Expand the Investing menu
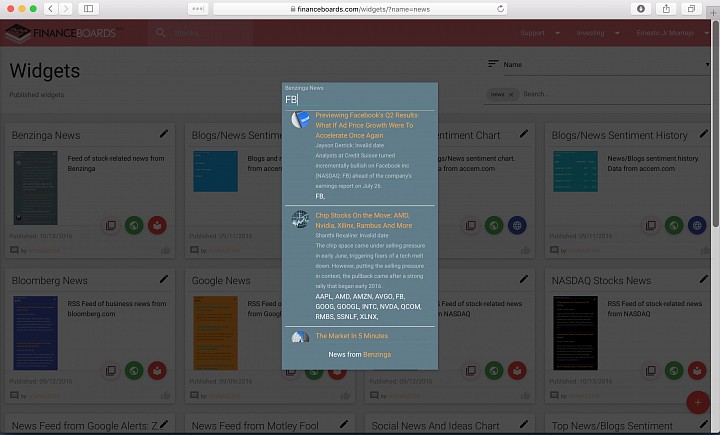 coord(598,33)
